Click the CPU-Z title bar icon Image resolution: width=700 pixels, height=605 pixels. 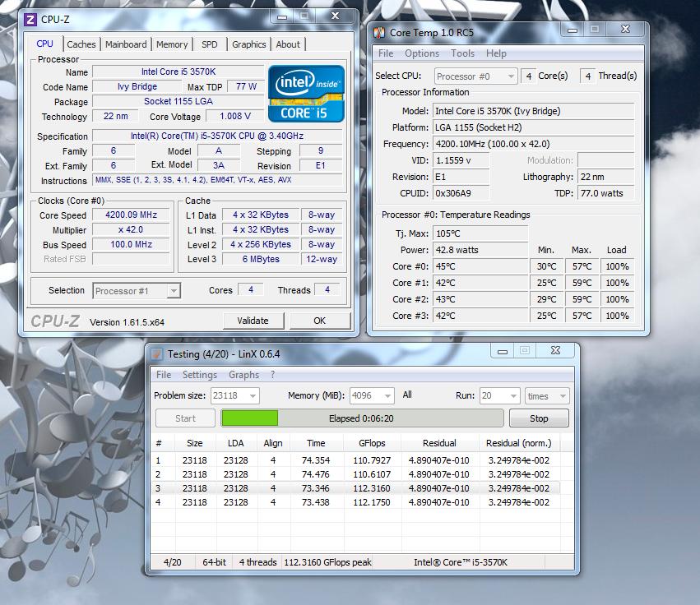pyautogui.click(x=30, y=20)
